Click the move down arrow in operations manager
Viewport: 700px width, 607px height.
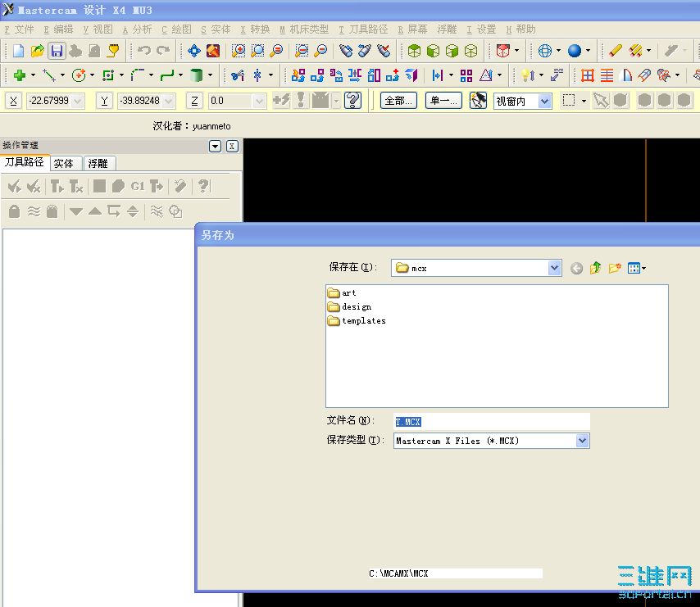coord(76,211)
